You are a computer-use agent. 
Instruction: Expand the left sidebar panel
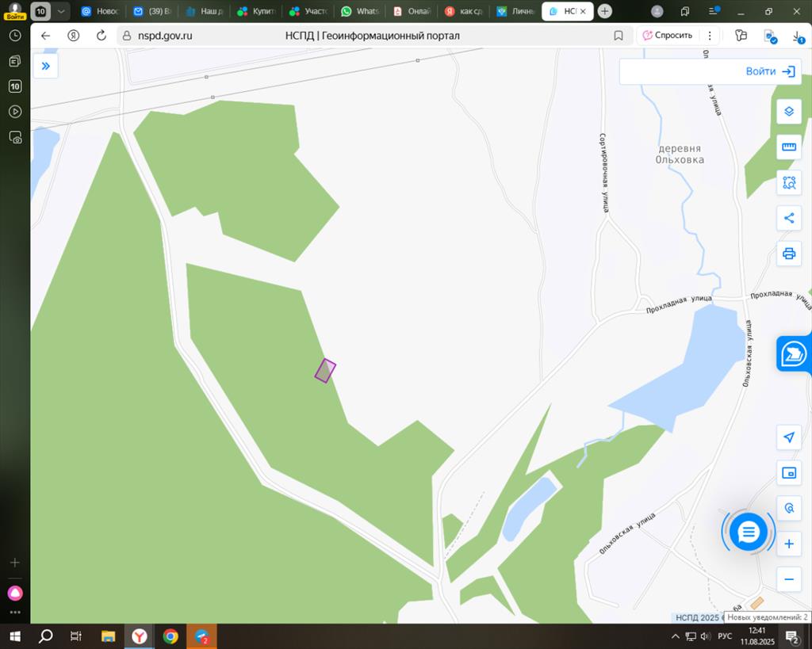45,66
